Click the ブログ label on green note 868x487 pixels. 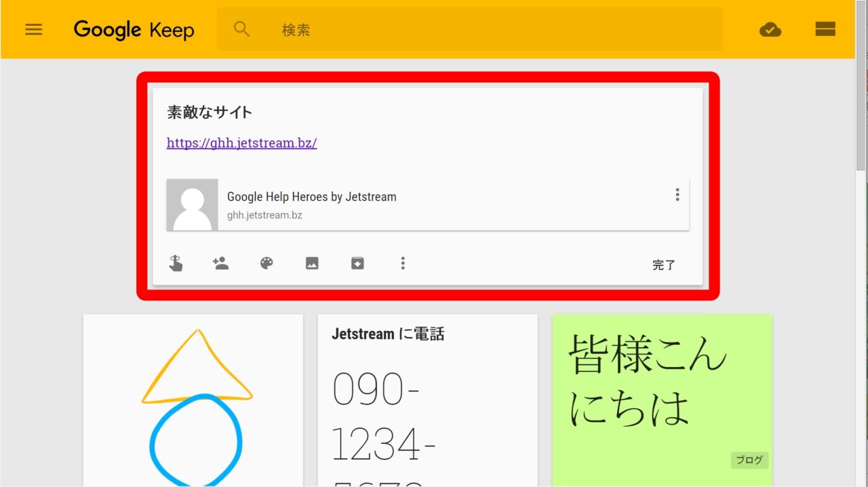(749, 461)
